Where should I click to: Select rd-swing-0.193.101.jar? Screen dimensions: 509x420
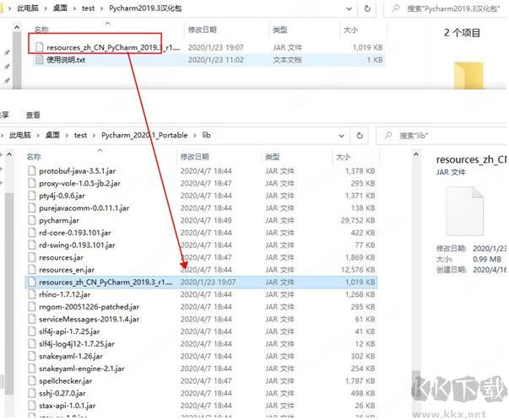click(x=77, y=245)
